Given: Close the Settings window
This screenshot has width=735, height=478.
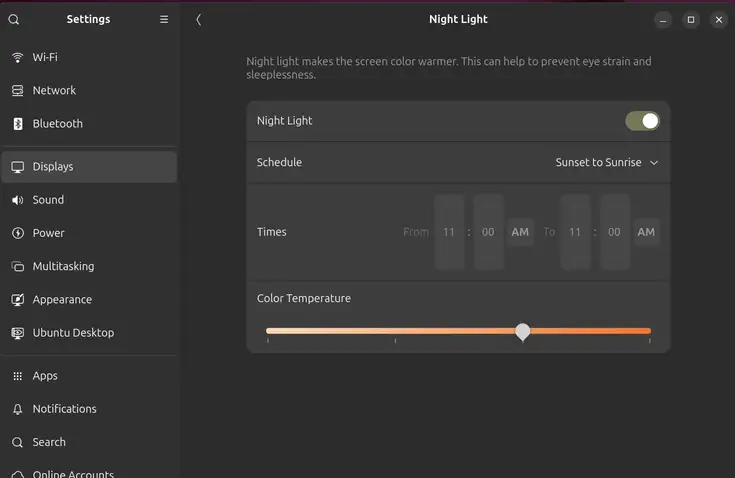Looking at the screenshot, I should point(719,20).
